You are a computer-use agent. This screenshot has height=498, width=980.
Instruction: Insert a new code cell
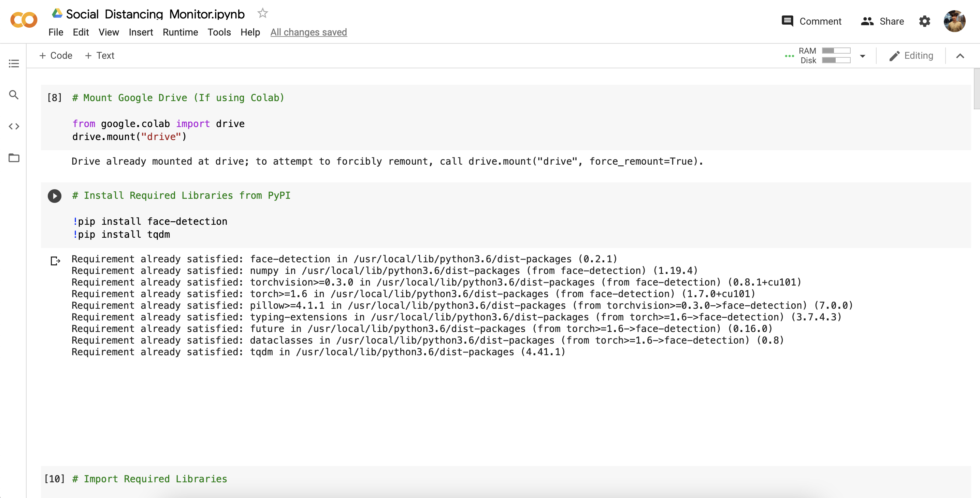click(56, 55)
